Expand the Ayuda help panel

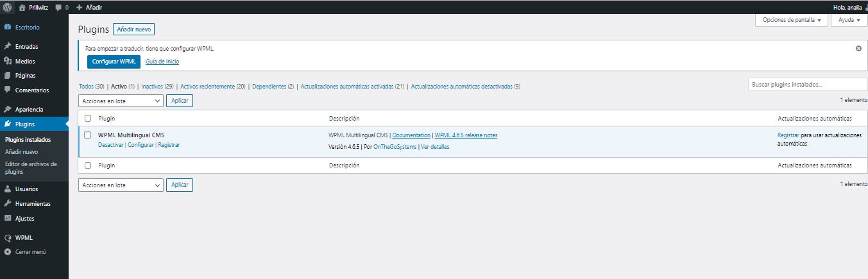(849, 20)
